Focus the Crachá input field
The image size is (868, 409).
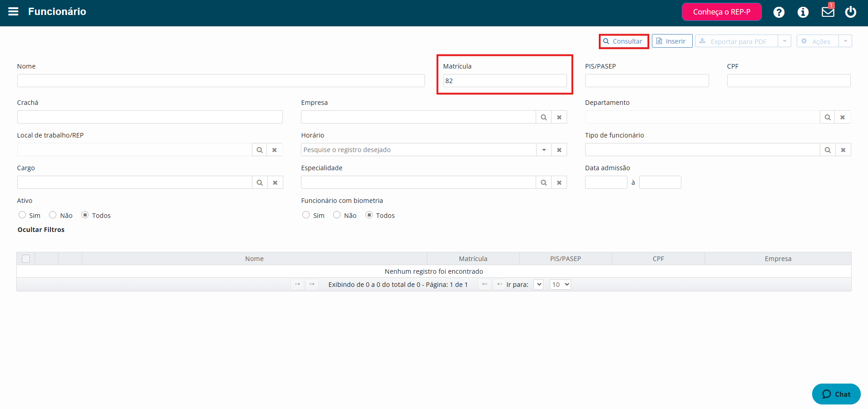(150, 117)
